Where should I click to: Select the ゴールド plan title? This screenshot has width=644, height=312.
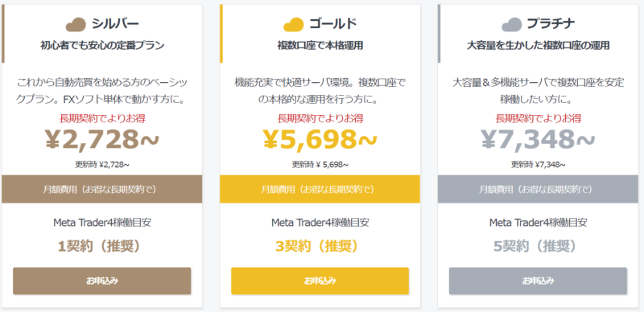333,24
